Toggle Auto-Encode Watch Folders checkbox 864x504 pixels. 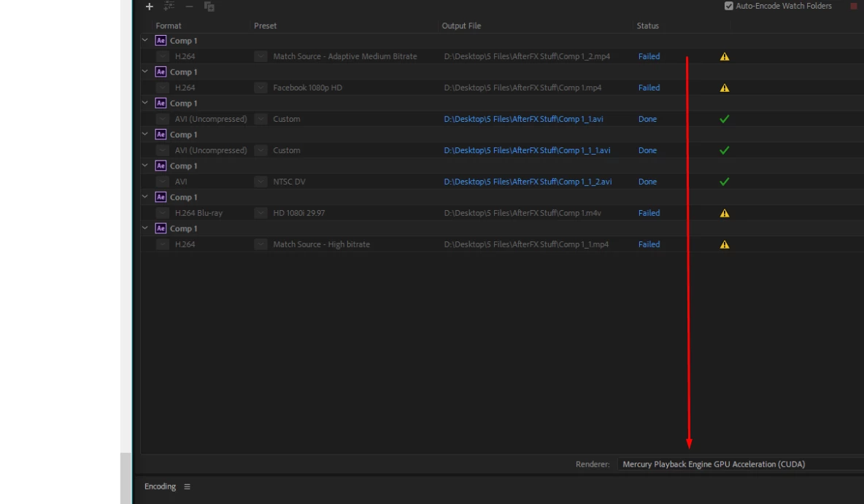[729, 6]
